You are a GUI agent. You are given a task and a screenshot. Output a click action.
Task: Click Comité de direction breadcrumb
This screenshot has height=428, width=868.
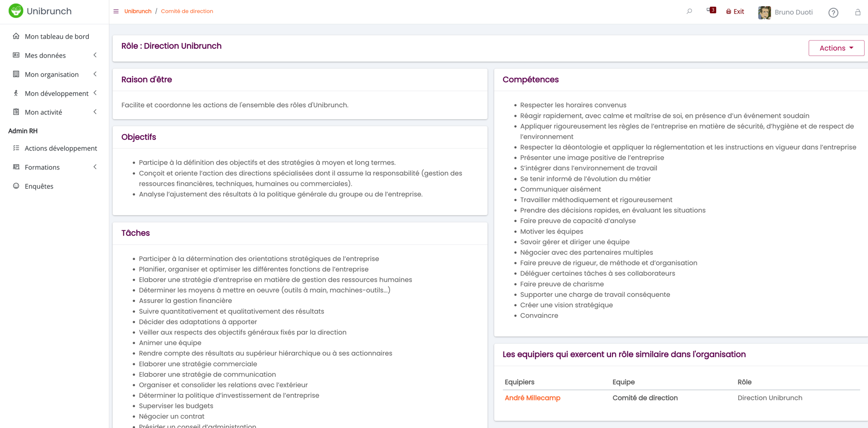tap(187, 11)
